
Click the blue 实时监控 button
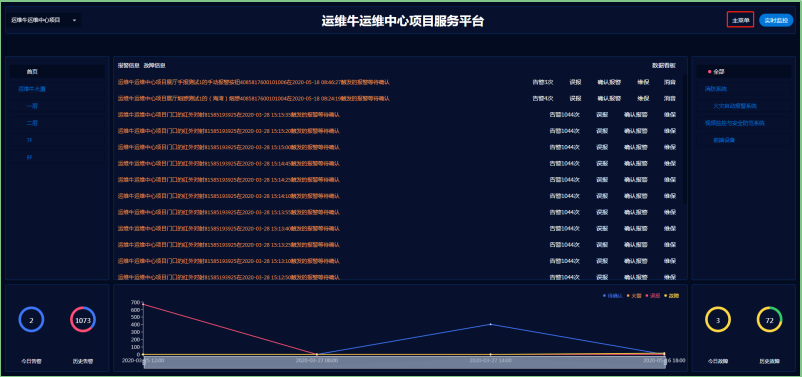(x=776, y=20)
